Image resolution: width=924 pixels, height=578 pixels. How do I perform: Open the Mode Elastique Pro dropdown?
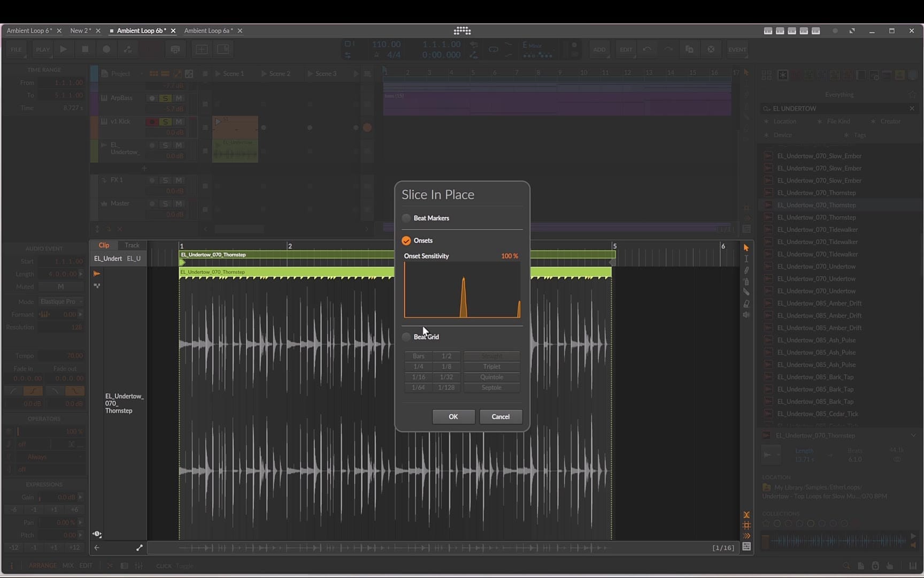61,301
